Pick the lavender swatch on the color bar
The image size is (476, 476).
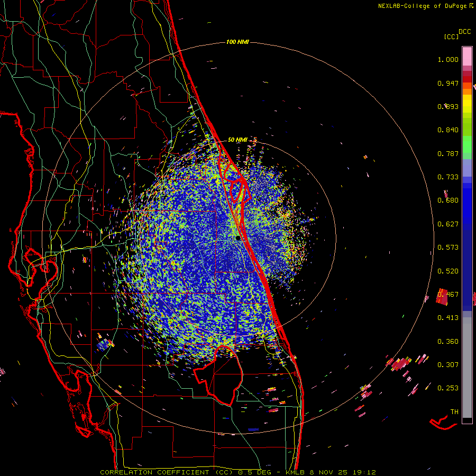467,168
